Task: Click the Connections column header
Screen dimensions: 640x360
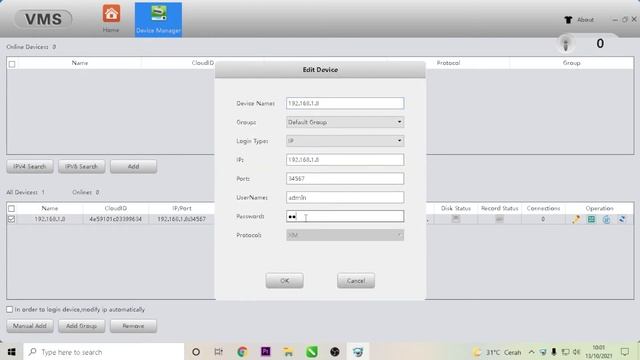Action: [543, 208]
